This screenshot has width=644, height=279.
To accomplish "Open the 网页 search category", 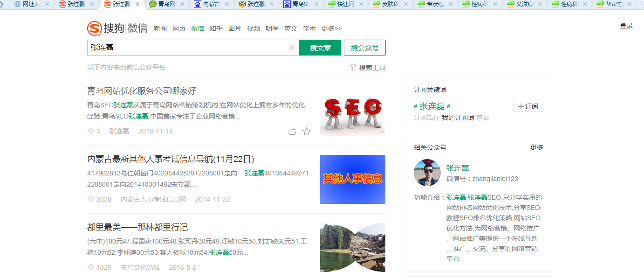I will pos(179,28).
